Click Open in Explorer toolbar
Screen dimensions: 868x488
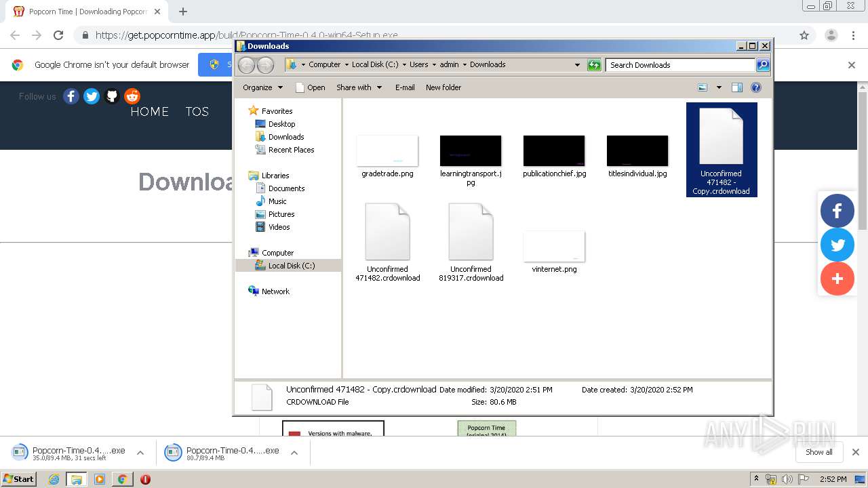click(311, 87)
